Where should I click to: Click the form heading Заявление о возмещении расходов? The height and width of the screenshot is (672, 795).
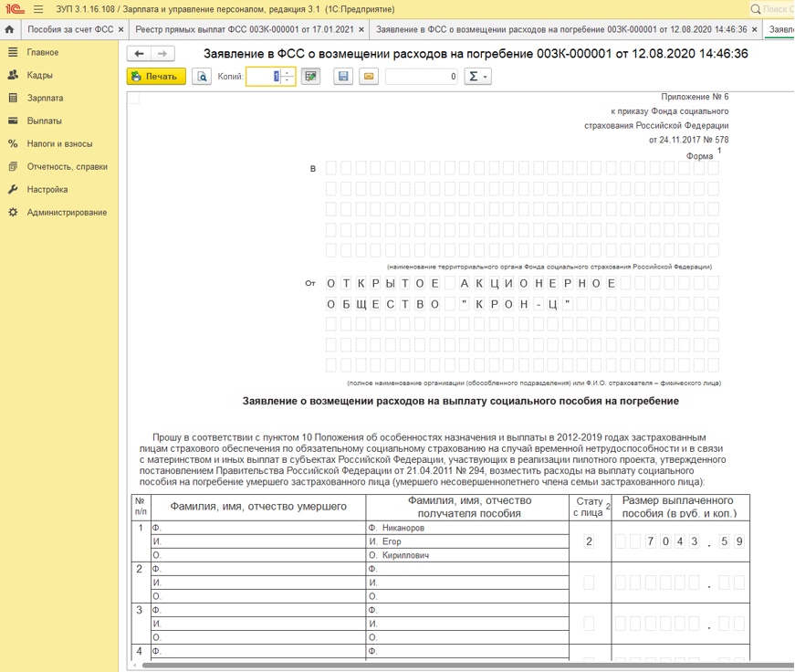[x=460, y=401]
